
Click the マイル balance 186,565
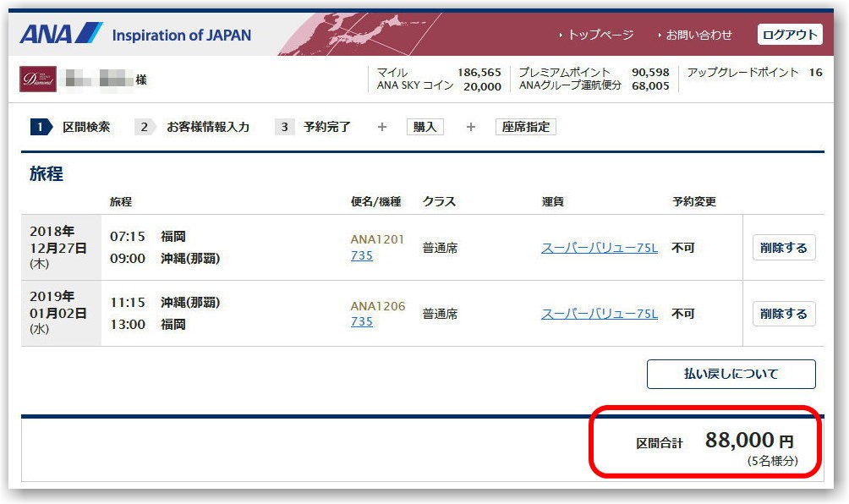tap(479, 73)
